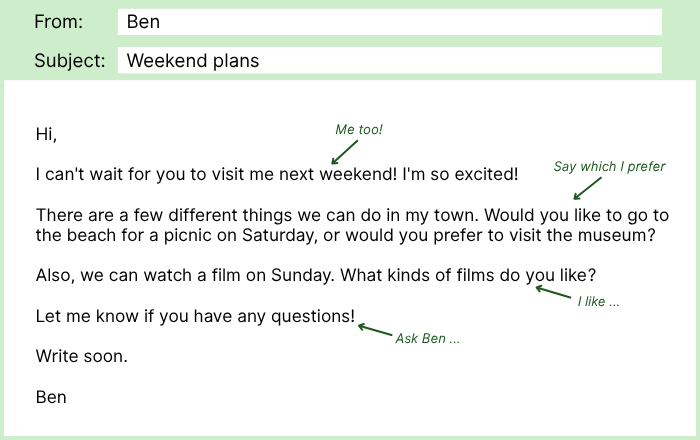Click the arrow below the "Me too!" note
The width and height of the screenshot is (700, 440).
[x=344, y=151]
